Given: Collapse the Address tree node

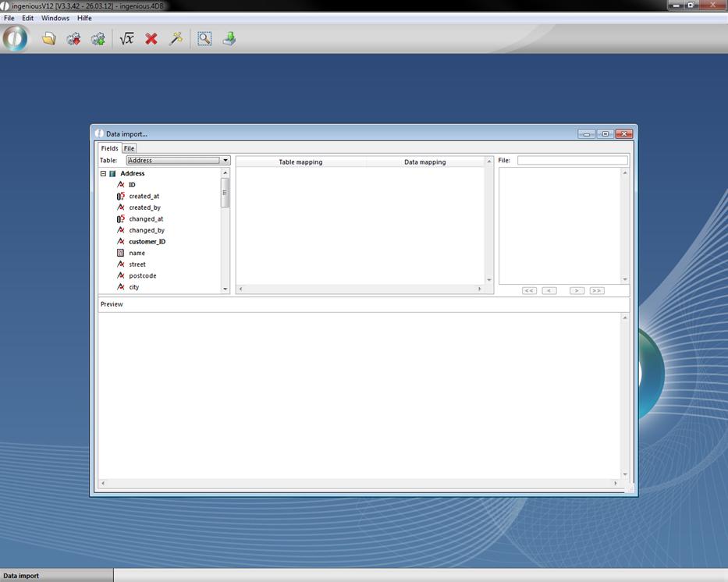Looking at the screenshot, I should (103, 174).
